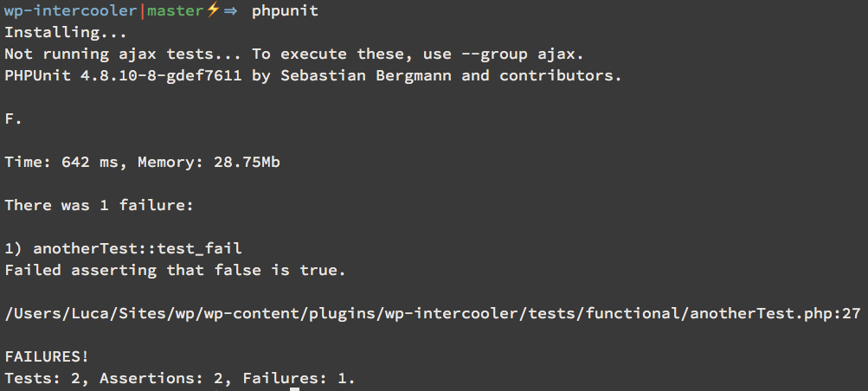
Task: Click the anotherTest.php:27 file path
Action: coord(433,314)
